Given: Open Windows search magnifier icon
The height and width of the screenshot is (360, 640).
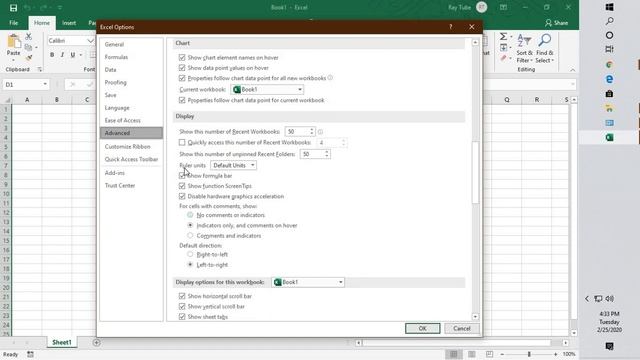Looking at the screenshot, I should [609, 21].
